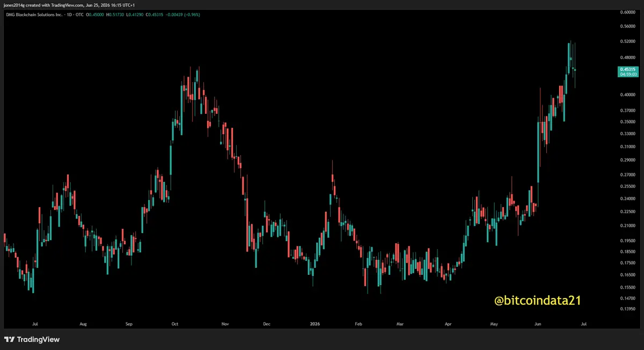Click the 0.13950 price axis label

click(x=627, y=309)
